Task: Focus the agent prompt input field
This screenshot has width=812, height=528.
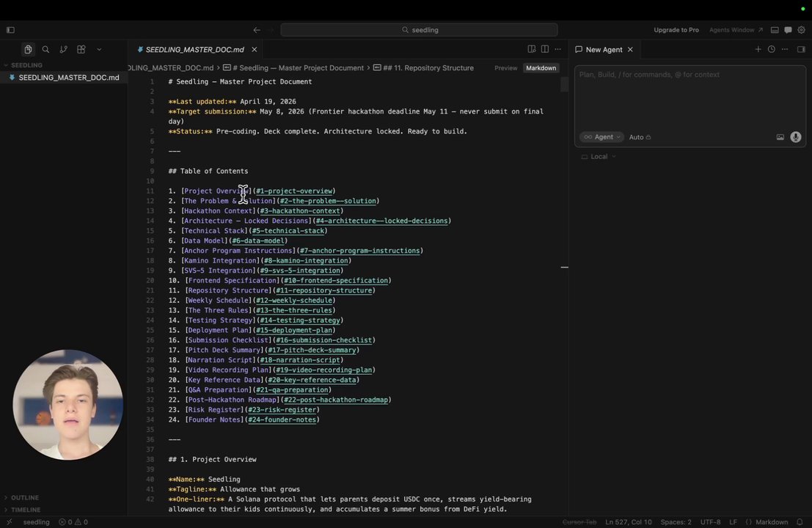Action: [x=688, y=95]
